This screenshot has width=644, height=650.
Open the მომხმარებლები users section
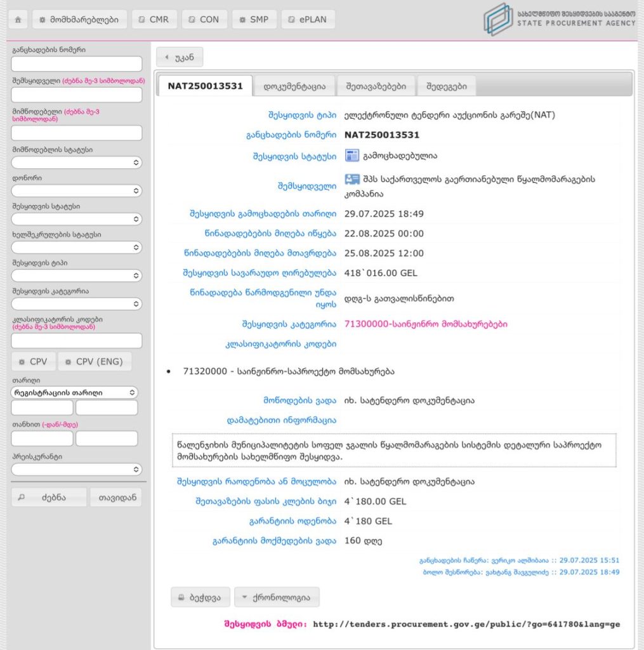coord(79,20)
